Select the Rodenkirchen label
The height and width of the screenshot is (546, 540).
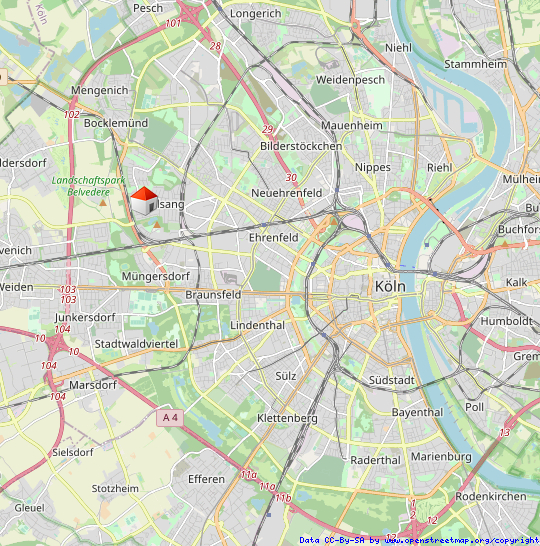pyautogui.click(x=491, y=496)
